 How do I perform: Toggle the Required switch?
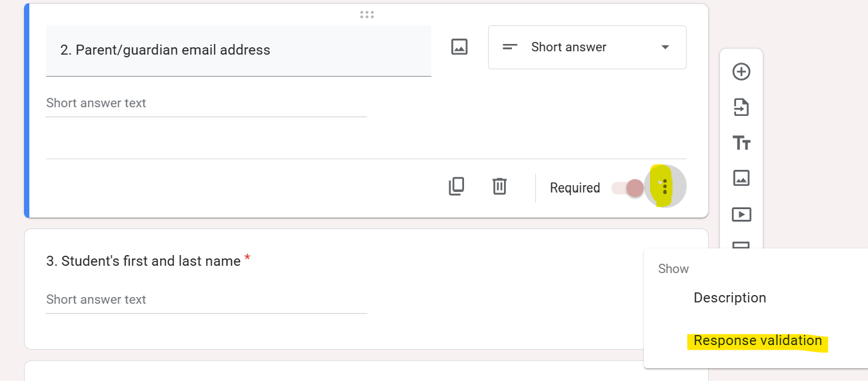pyautogui.click(x=628, y=188)
